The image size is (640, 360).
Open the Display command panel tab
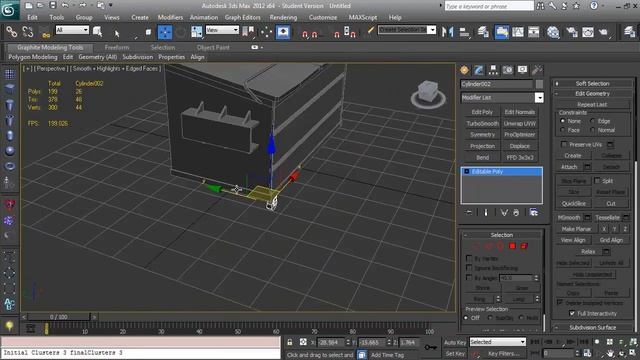tap(522, 70)
